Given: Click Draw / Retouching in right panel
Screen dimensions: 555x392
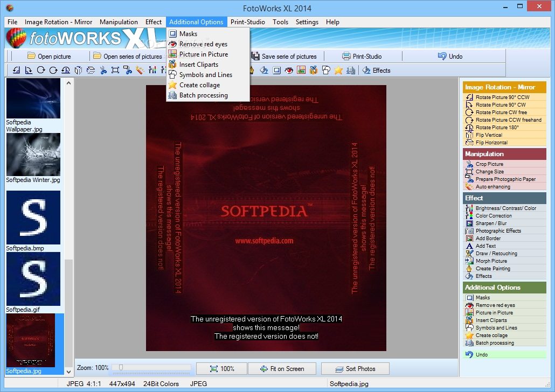Looking at the screenshot, I should (x=504, y=253).
